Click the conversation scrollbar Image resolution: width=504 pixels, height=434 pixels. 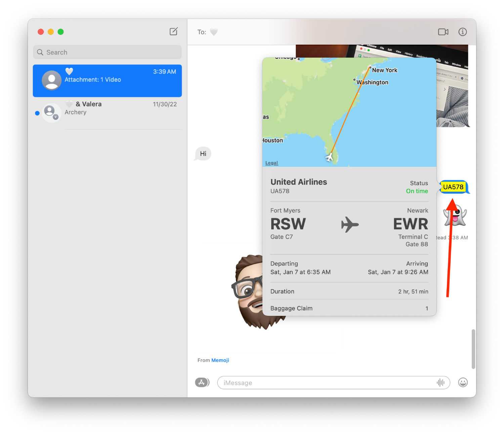tap(473, 349)
